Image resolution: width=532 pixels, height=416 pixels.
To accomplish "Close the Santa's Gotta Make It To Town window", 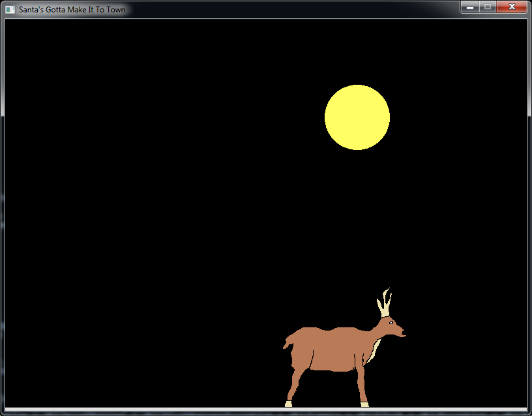I will pyautogui.click(x=512, y=7).
